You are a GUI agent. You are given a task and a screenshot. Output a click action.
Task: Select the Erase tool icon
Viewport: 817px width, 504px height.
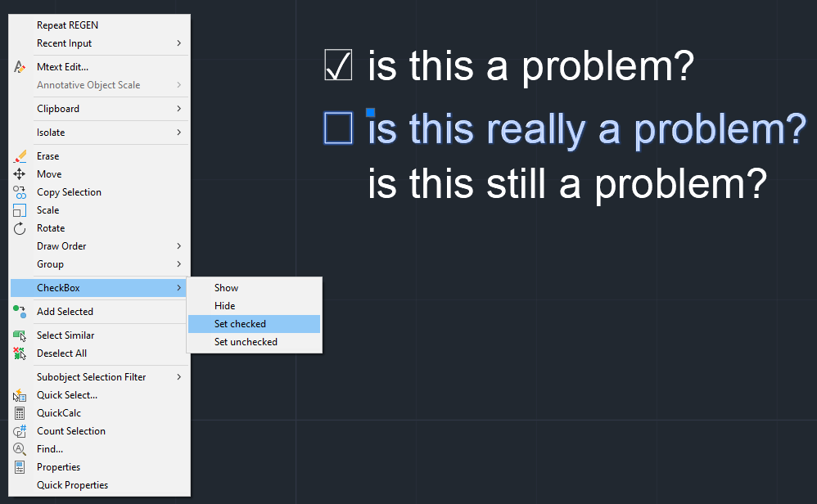[20, 155]
